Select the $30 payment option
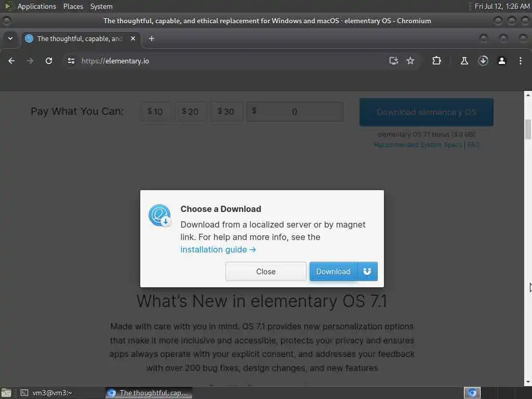Image resolution: width=532 pixels, height=399 pixels. click(x=226, y=112)
